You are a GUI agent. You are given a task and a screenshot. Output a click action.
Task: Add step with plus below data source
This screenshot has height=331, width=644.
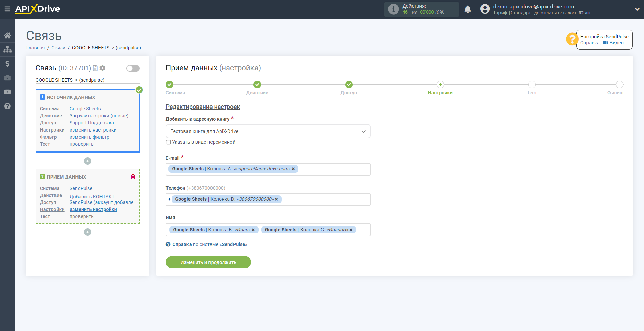[x=88, y=161]
